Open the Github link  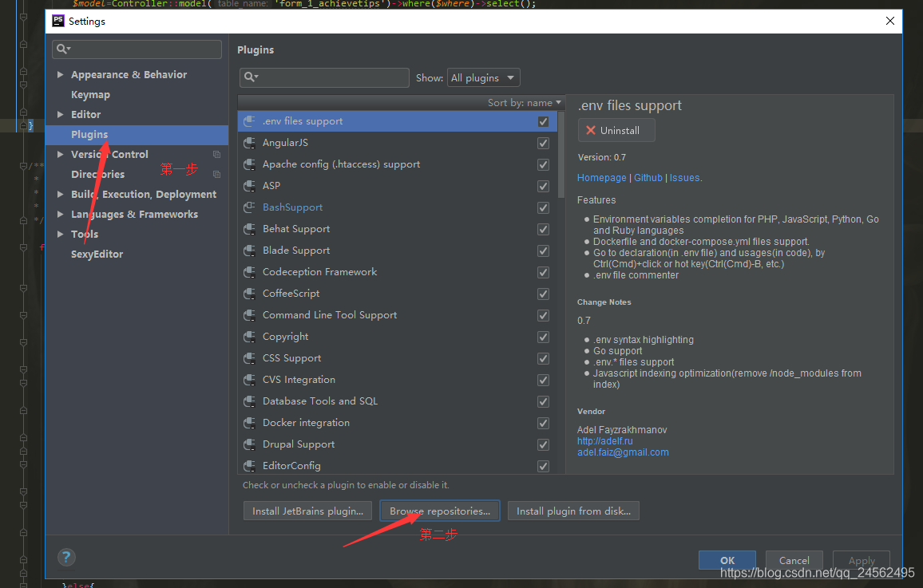(x=648, y=178)
